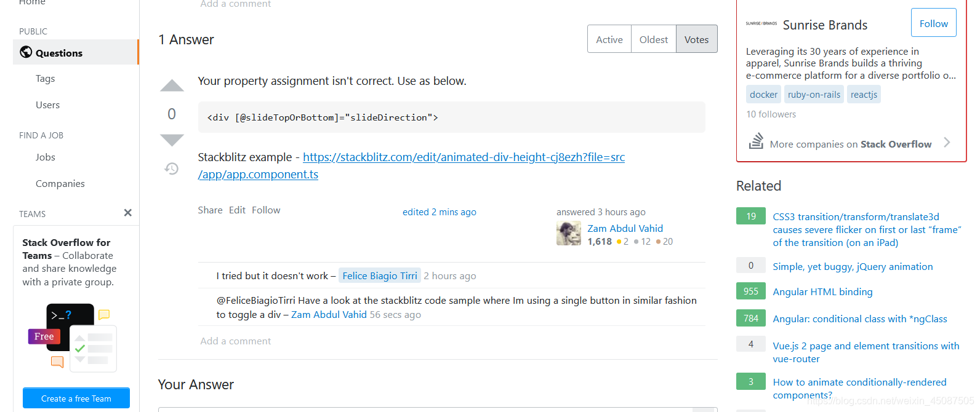The height and width of the screenshot is (412, 980).
Task: Select the ruby-on-rails tag
Action: (x=814, y=95)
